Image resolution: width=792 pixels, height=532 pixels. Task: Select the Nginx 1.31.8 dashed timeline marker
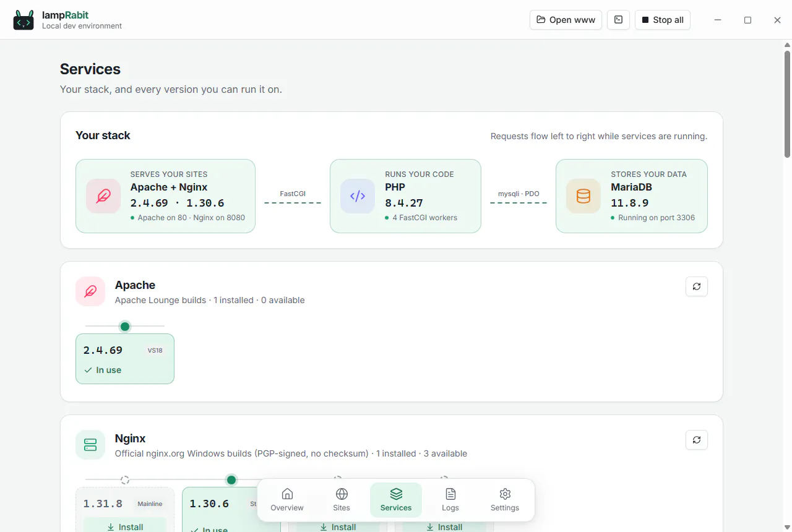pos(125,479)
